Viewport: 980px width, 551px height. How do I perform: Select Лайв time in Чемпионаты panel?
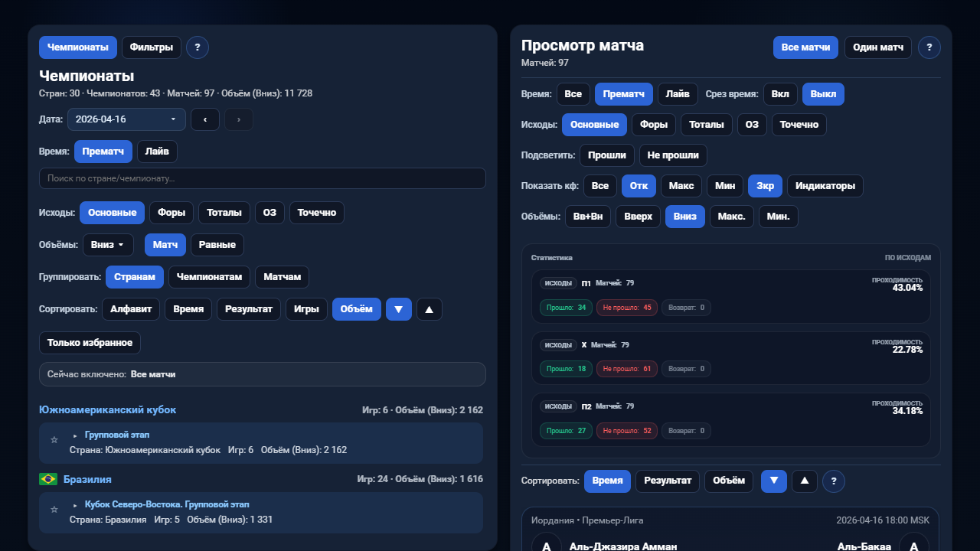157,152
